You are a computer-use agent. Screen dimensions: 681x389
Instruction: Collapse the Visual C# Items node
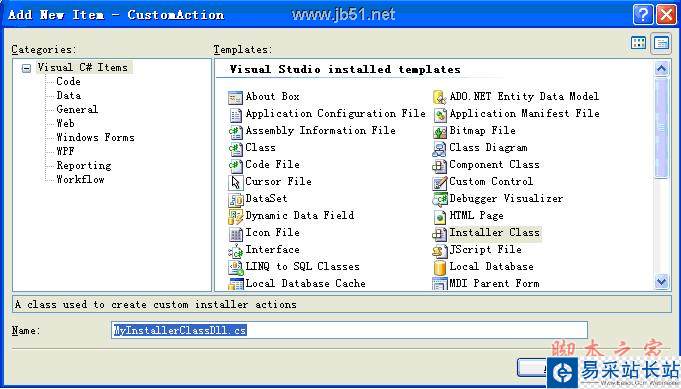click(26, 68)
